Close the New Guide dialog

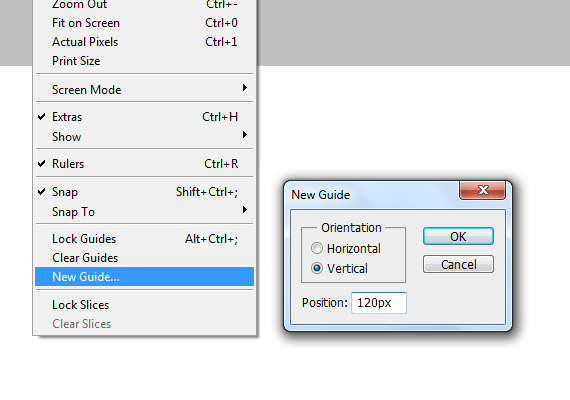point(482,190)
